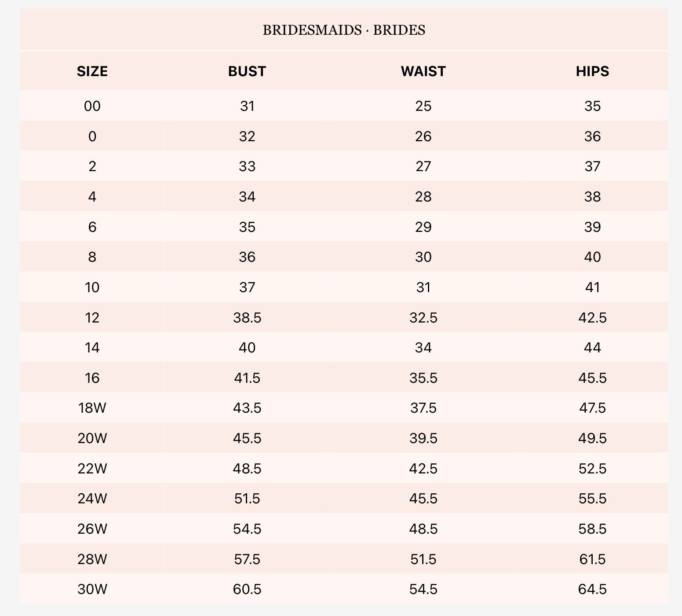Select hips value 45.5 for size 16
Viewport: 682px width, 616px height.
[592, 378]
